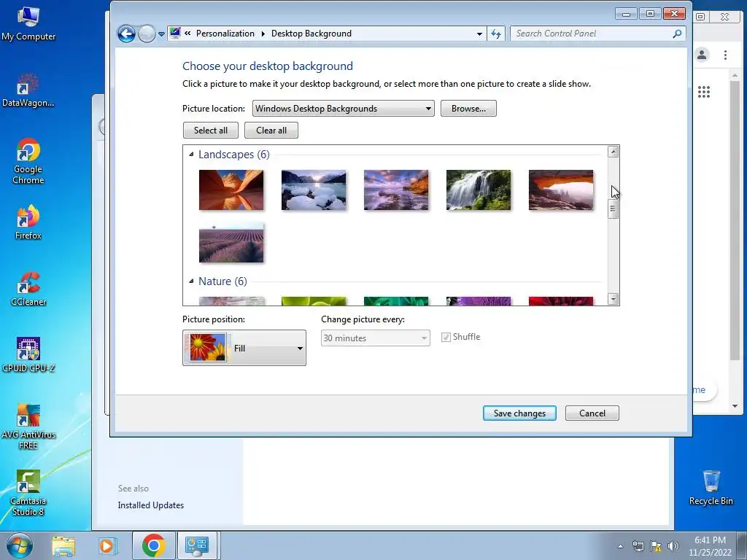
Task: Click the wallpaper list scrollbar thumb
Action: tap(614, 209)
